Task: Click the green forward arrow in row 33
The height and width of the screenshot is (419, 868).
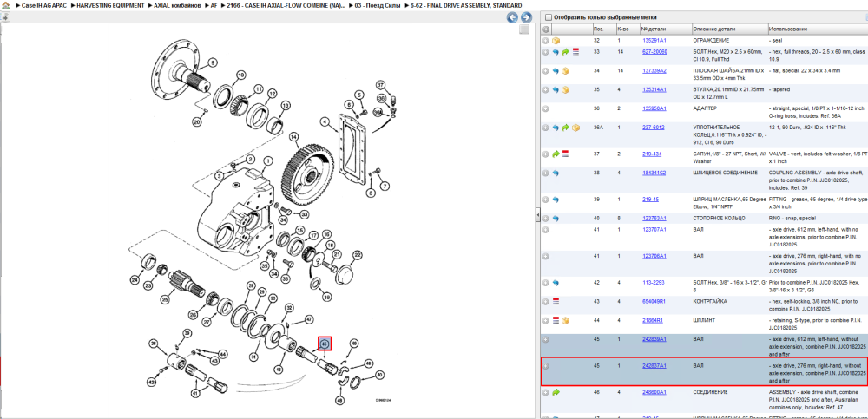Action: click(x=565, y=51)
